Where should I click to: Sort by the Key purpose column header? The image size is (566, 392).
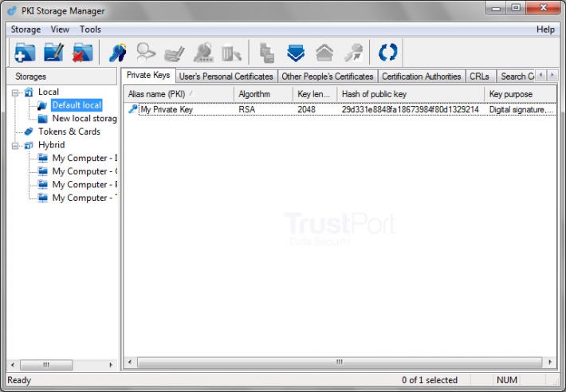(520, 94)
